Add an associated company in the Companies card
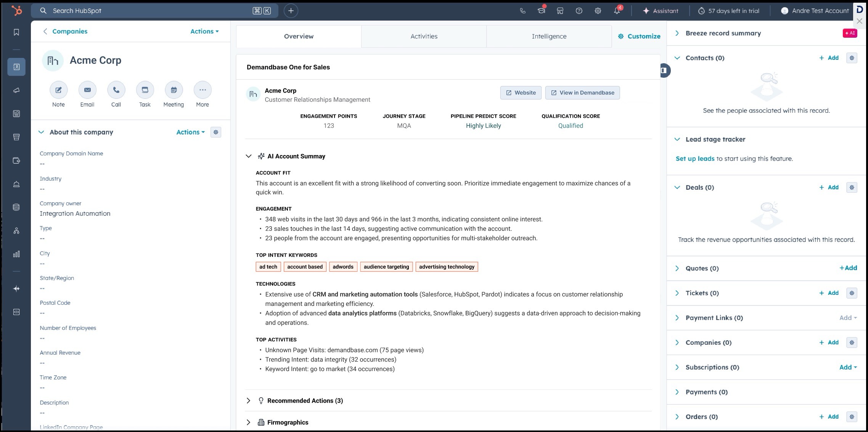868x432 pixels. tap(829, 342)
